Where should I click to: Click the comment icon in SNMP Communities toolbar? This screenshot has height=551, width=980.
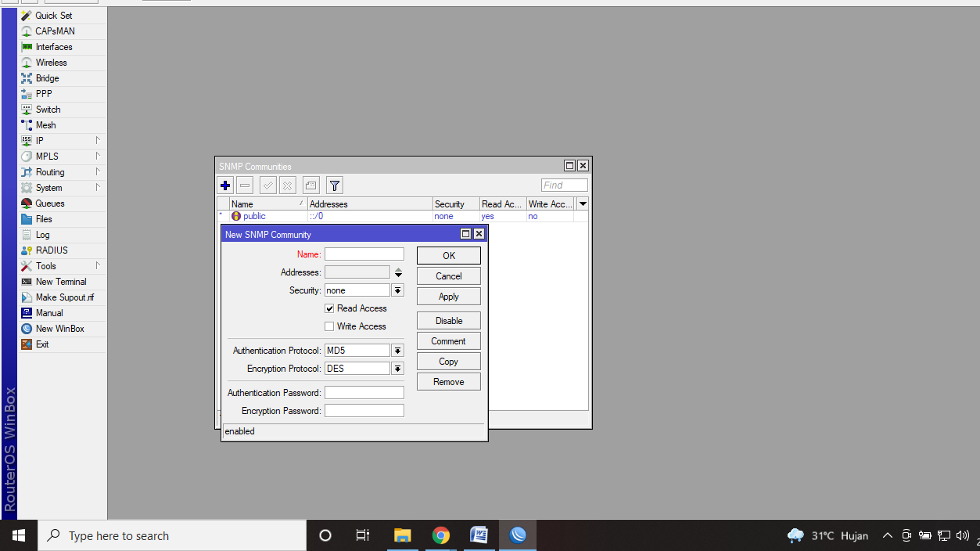click(x=311, y=185)
